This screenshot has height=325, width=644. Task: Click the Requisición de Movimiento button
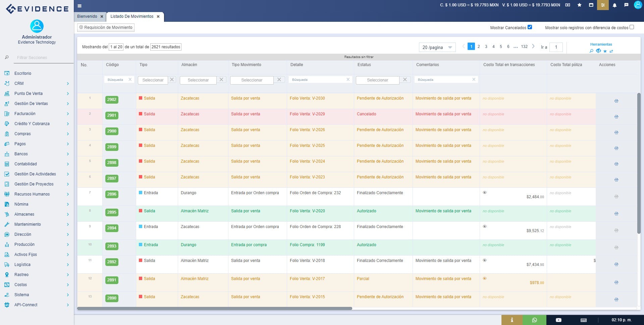click(x=105, y=27)
